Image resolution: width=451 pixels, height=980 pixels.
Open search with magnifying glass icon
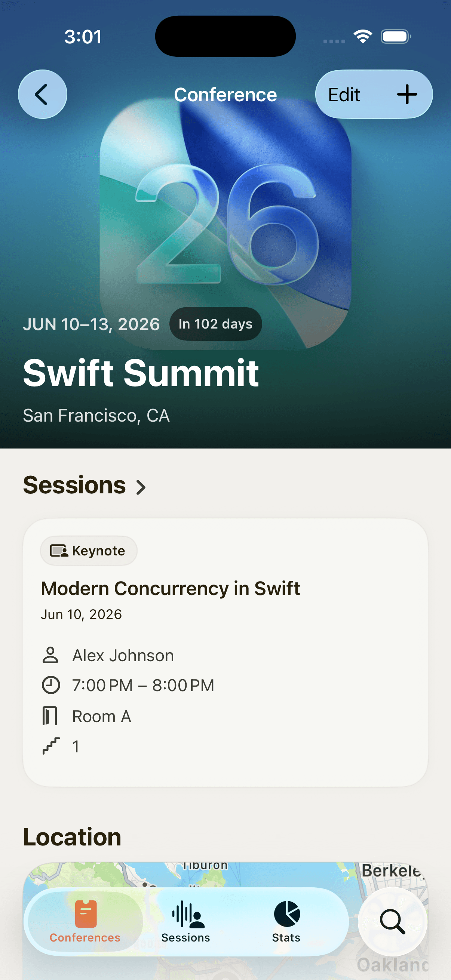click(392, 921)
